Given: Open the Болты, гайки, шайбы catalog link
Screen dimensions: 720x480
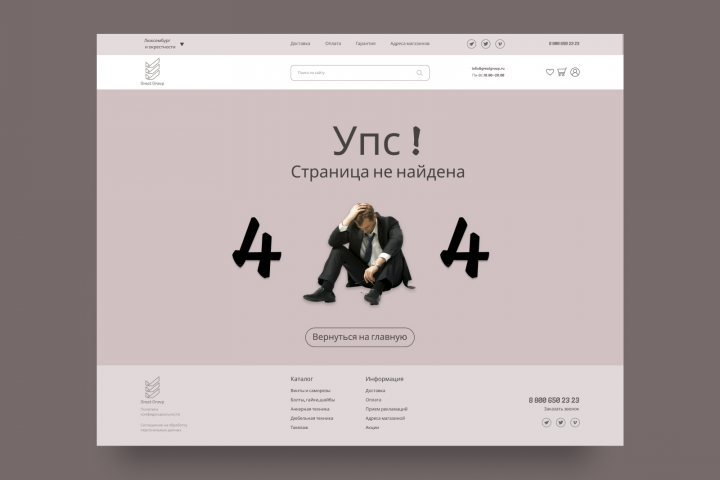Looking at the screenshot, I should pyautogui.click(x=313, y=400).
